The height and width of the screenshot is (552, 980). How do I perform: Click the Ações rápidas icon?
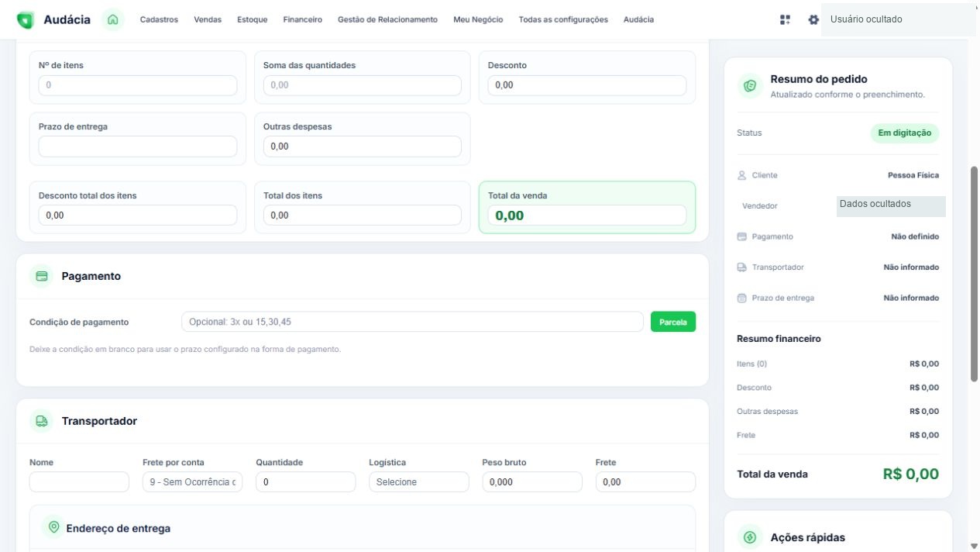coord(749,536)
